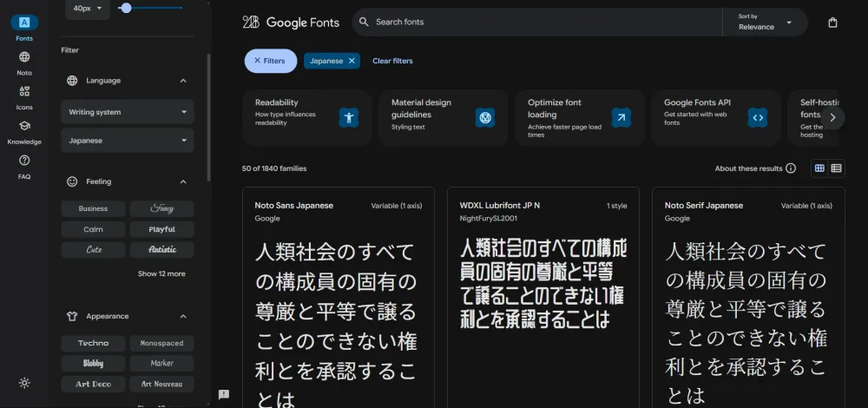The height and width of the screenshot is (408, 868).
Task: Collapse the Feeling filter section
Action: (183, 181)
